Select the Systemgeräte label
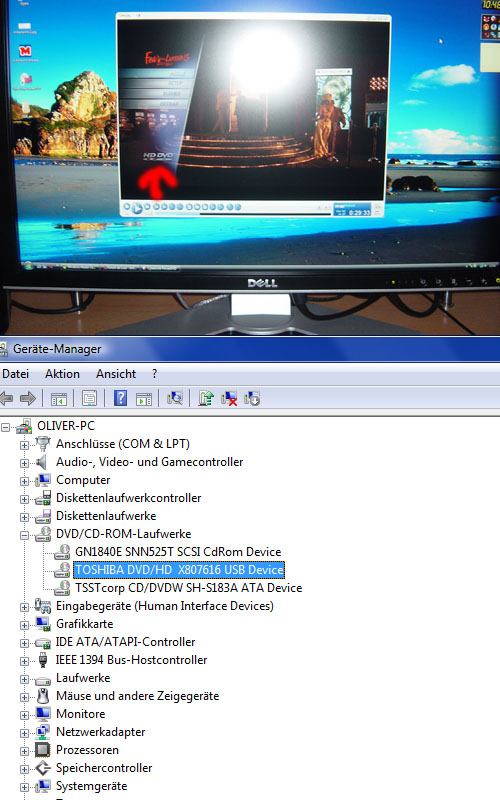Image resolution: width=500 pixels, height=800 pixels. tap(91, 786)
